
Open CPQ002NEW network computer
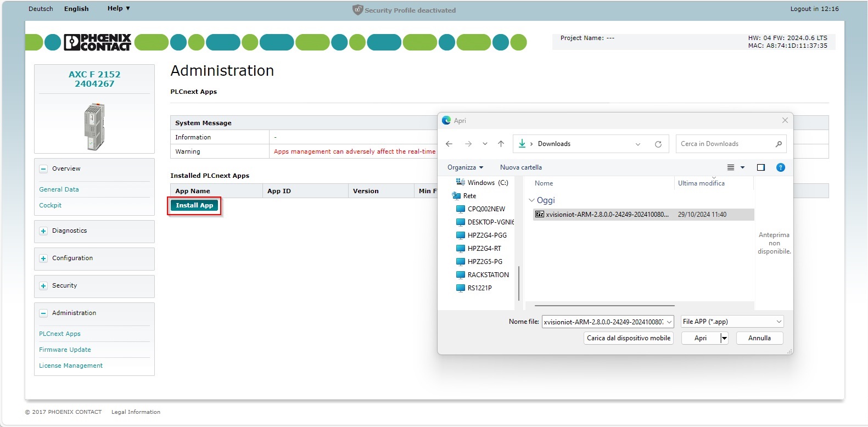click(x=481, y=209)
